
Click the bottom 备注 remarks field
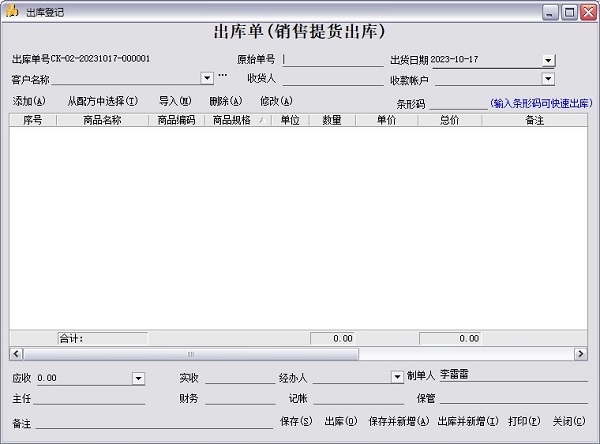point(154,423)
